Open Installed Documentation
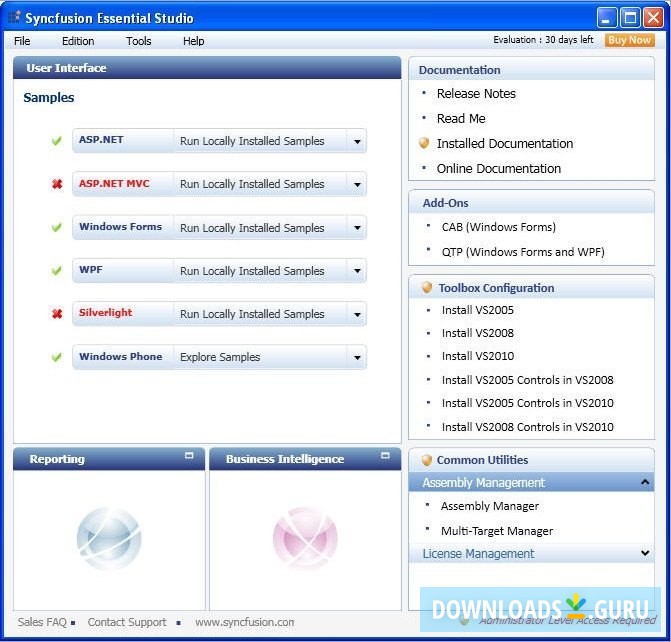The height and width of the screenshot is (642, 671). coord(505,143)
